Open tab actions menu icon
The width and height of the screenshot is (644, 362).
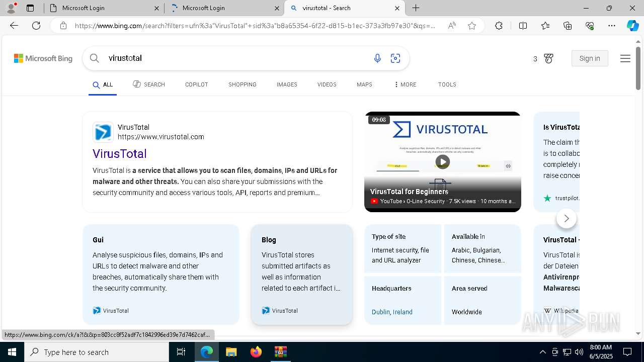(30, 8)
